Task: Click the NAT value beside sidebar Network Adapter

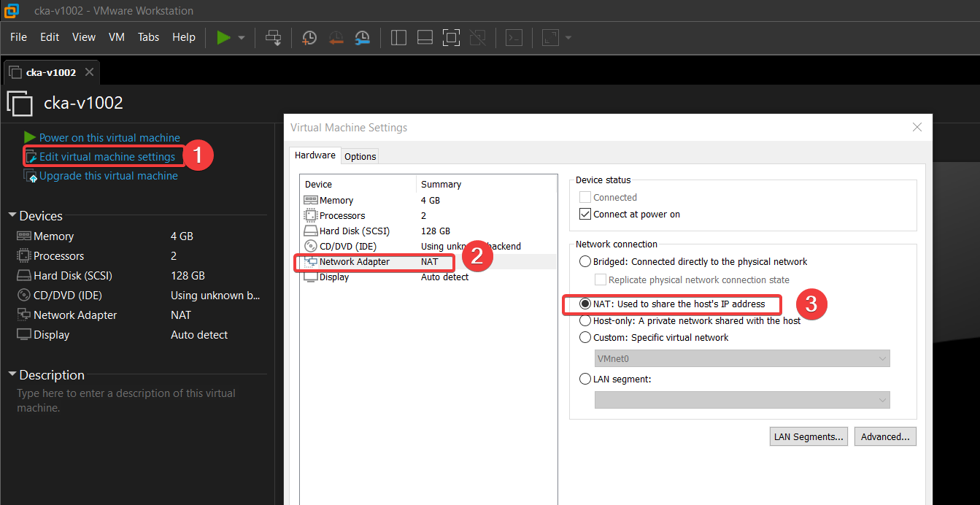Action: [x=181, y=315]
